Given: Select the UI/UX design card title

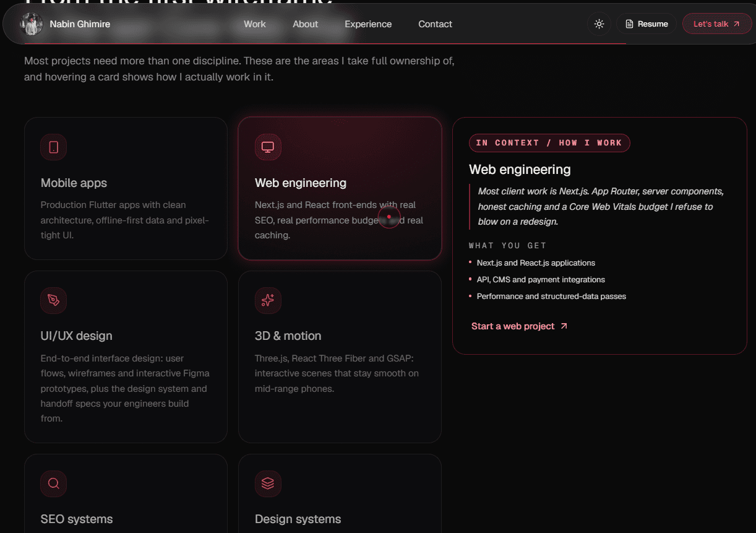Looking at the screenshot, I should click(77, 336).
